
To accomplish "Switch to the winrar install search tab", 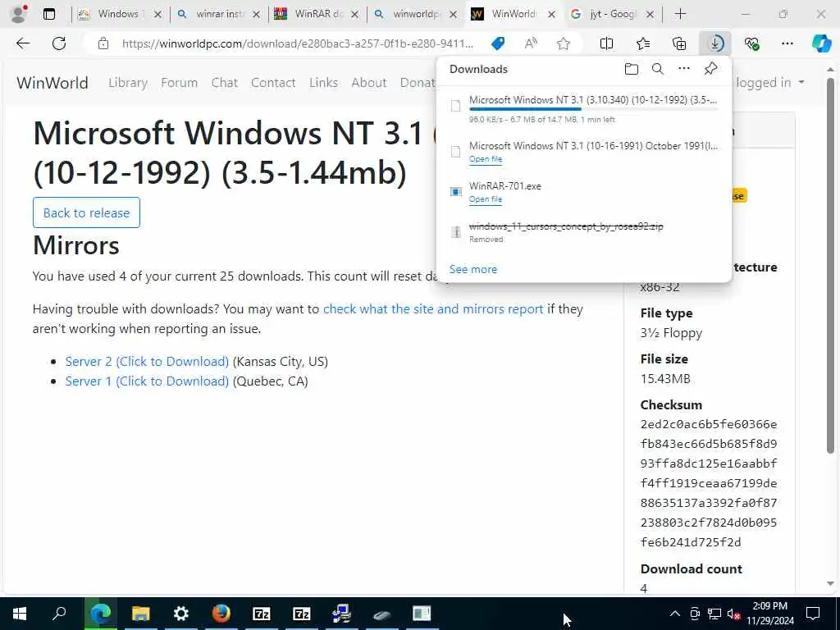I will pyautogui.click(x=218, y=14).
